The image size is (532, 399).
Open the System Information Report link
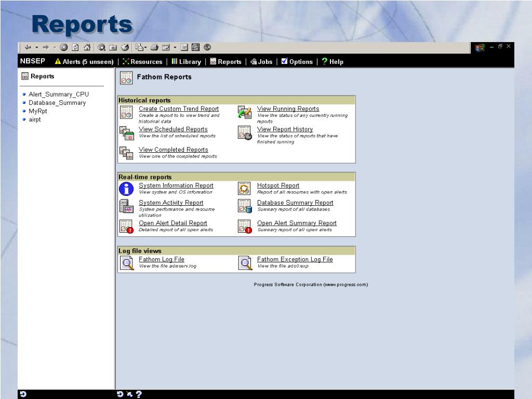[176, 185]
